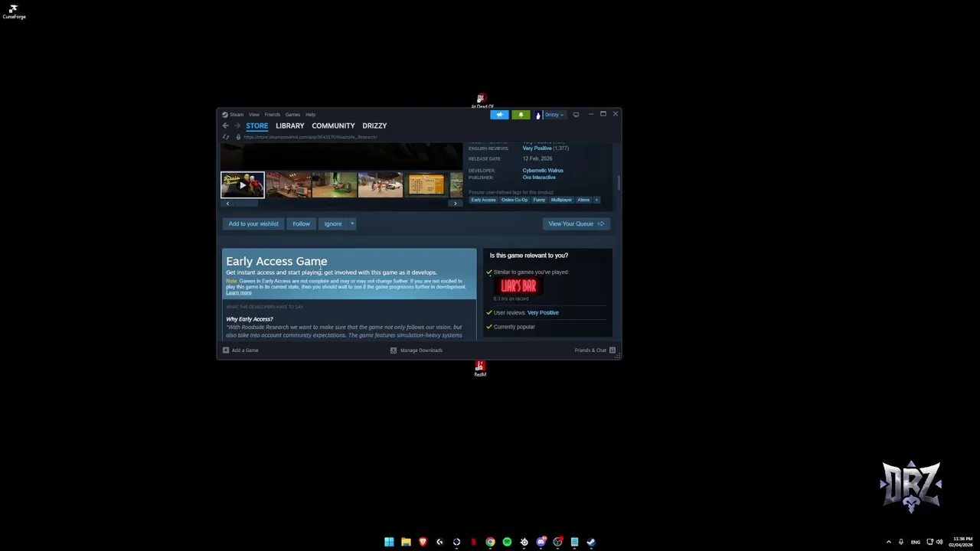This screenshot has height=551, width=980.
Task: Follow this game
Action: pyautogui.click(x=301, y=223)
